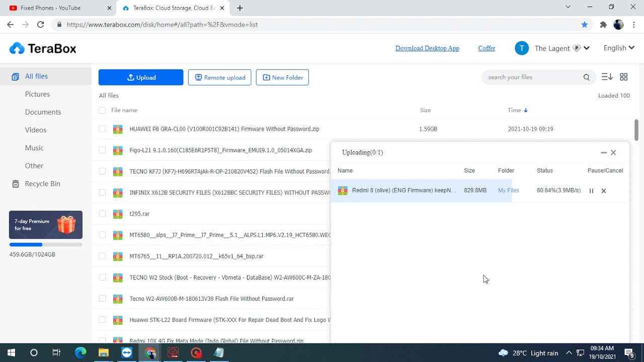The image size is (644, 362).
Task: Click the premium diamond badge icon
Action: point(577,48)
